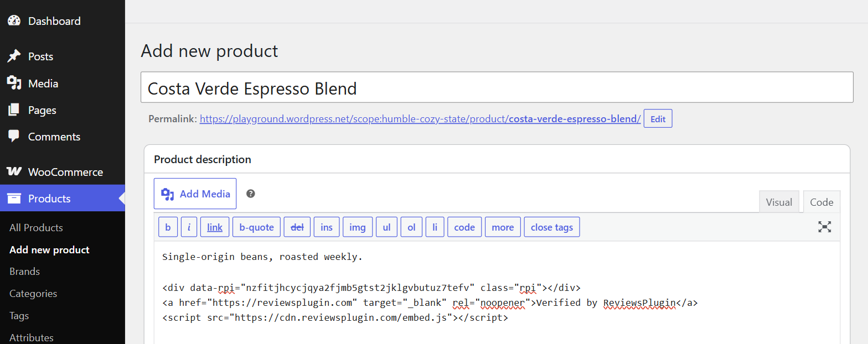
Task: Open the Comments menu
Action: (63, 137)
